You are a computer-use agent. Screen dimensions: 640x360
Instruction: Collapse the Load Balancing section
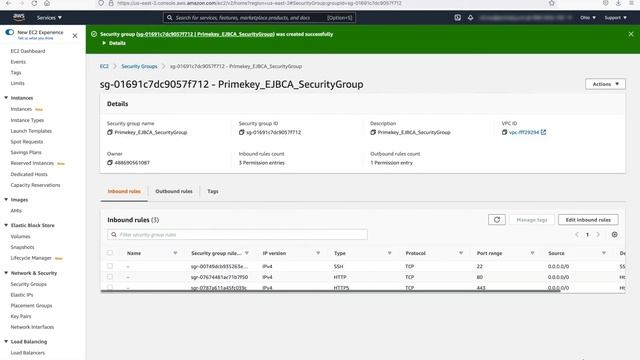pyautogui.click(x=6, y=342)
